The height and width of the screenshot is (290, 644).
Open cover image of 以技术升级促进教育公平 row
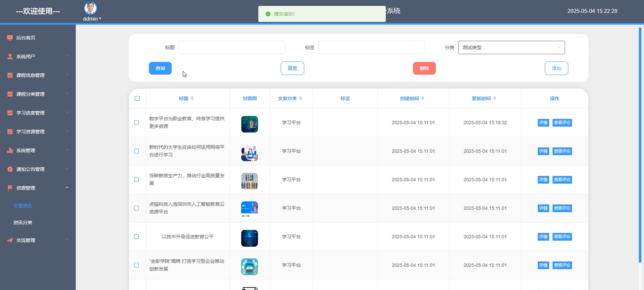249,238
